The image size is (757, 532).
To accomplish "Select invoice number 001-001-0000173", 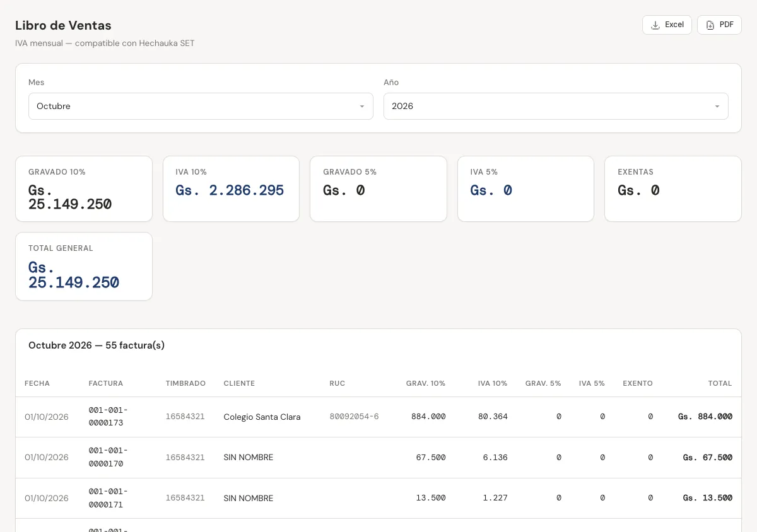I will click(109, 417).
